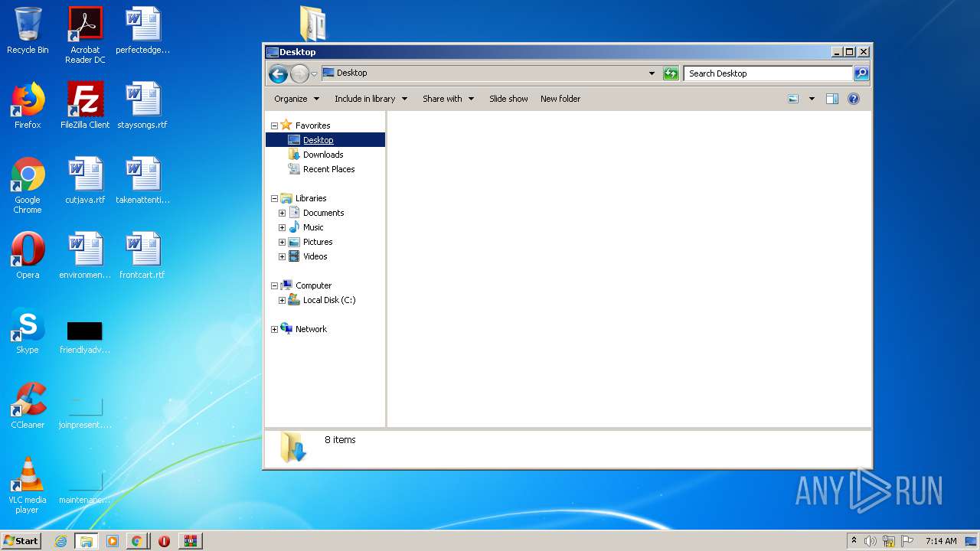Image resolution: width=980 pixels, height=551 pixels.
Task: Open the recent pages dropdown arrow
Action: (314, 74)
